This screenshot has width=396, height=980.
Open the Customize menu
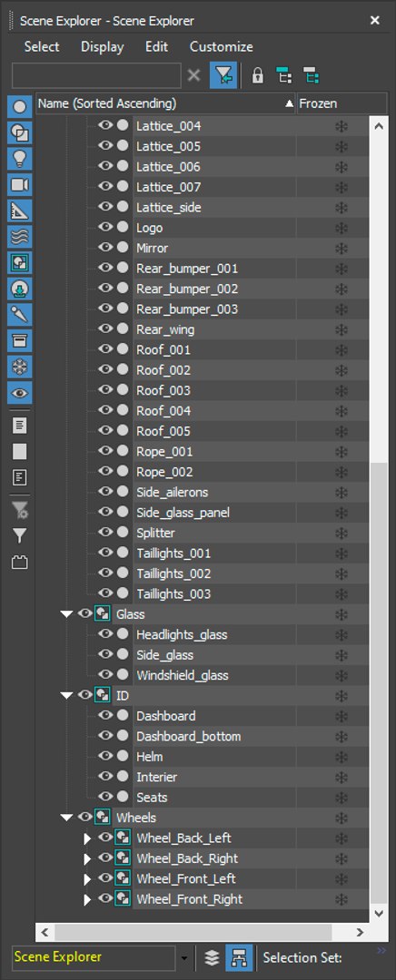[x=222, y=47]
